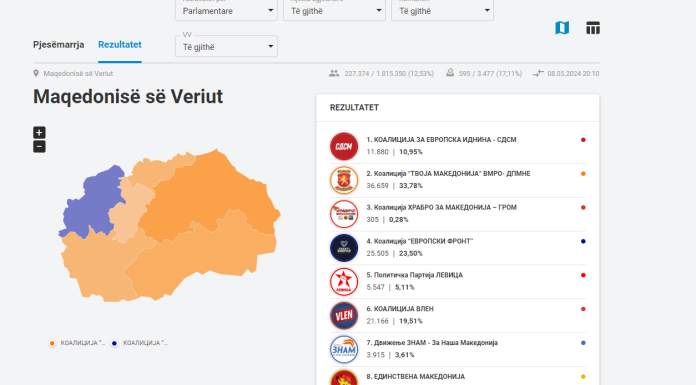This screenshot has height=385, width=696.
Task: Toggle blue coalition legend item under map
Action: tap(139, 343)
